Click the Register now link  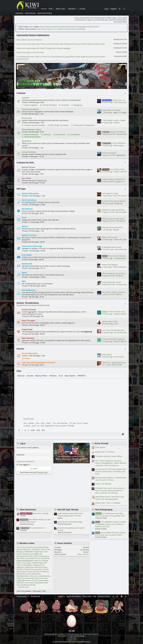coord(43,473)
